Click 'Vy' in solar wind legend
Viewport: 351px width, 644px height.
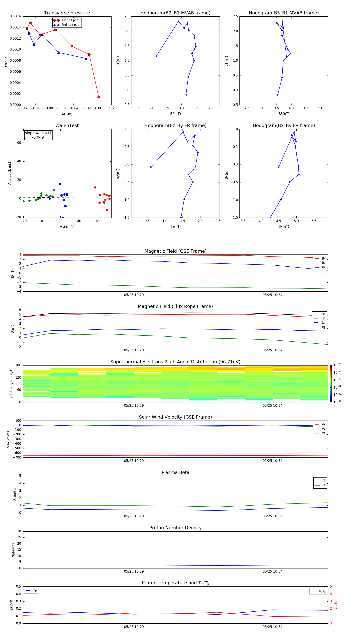pos(320,429)
